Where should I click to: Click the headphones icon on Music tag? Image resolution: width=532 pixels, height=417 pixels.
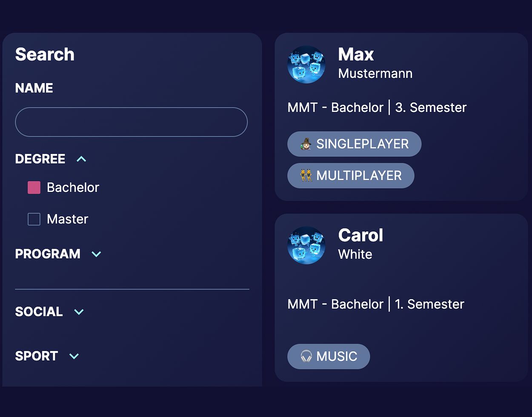pyautogui.click(x=306, y=356)
